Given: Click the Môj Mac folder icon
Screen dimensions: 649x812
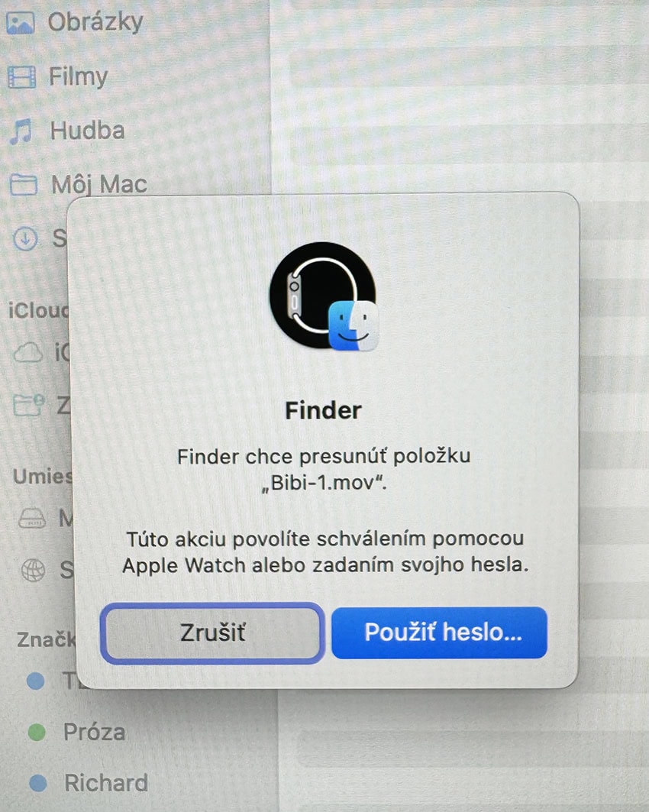Looking at the screenshot, I should click(x=24, y=184).
